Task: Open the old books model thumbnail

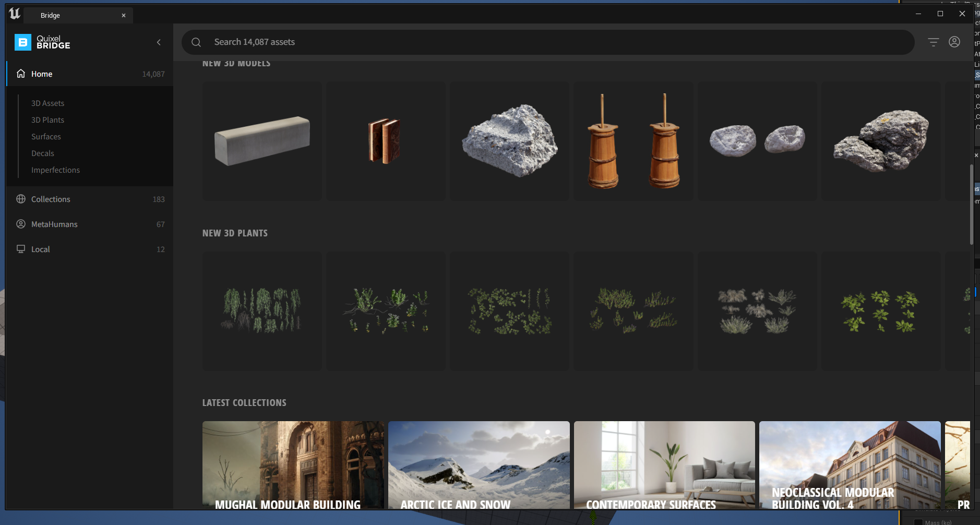Action: pyautogui.click(x=386, y=141)
